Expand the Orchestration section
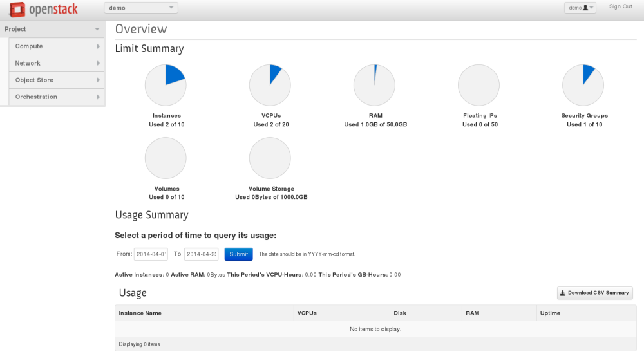The width and height of the screenshot is (644, 363). [57, 97]
